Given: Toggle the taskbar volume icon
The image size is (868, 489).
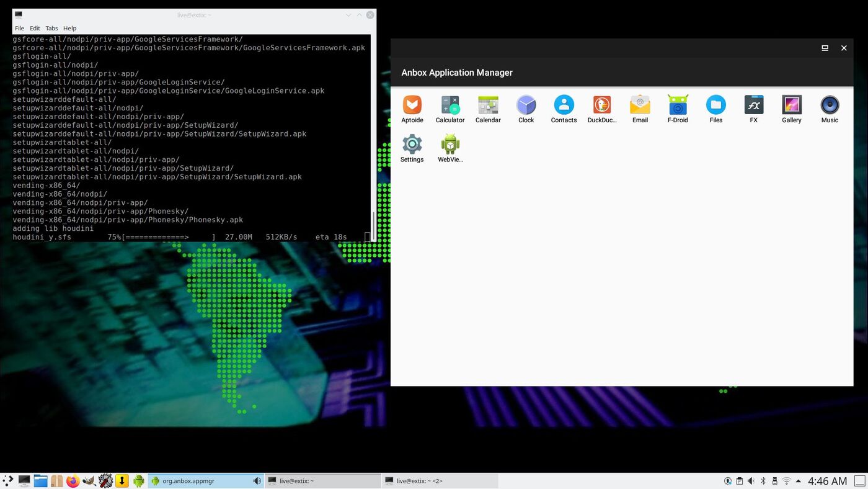Looking at the screenshot, I should [x=751, y=481].
